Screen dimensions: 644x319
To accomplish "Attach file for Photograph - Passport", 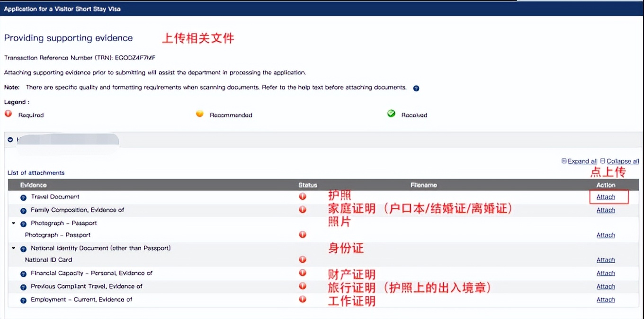I will point(606,235).
